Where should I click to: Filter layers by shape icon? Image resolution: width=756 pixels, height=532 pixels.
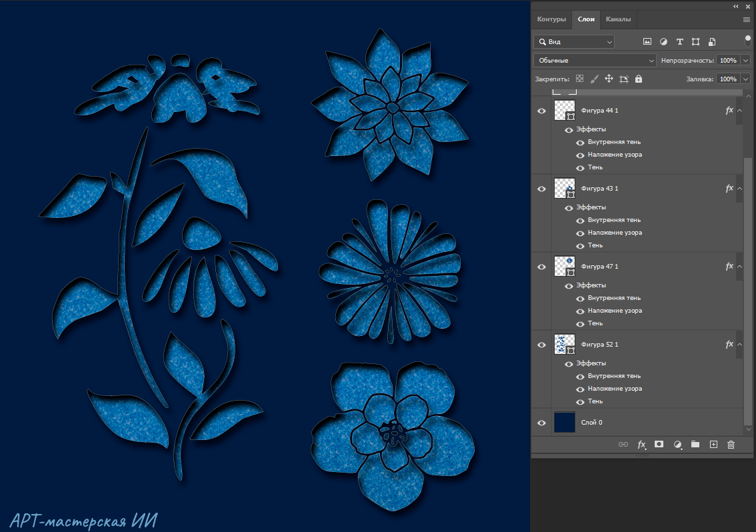point(696,42)
